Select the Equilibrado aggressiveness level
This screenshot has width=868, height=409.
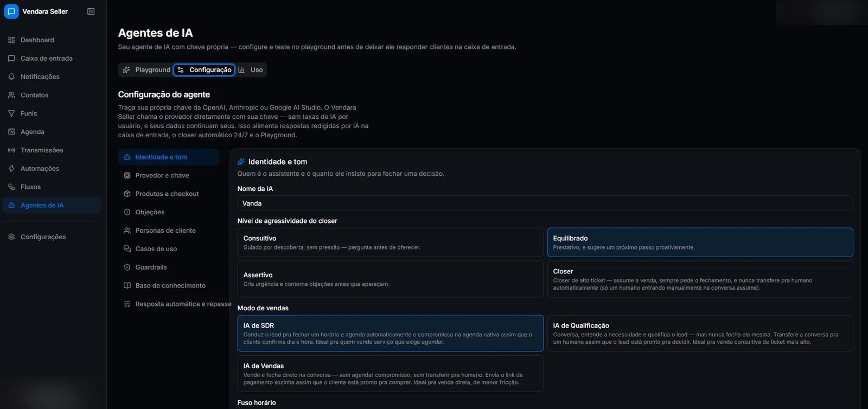pos(700,242)
